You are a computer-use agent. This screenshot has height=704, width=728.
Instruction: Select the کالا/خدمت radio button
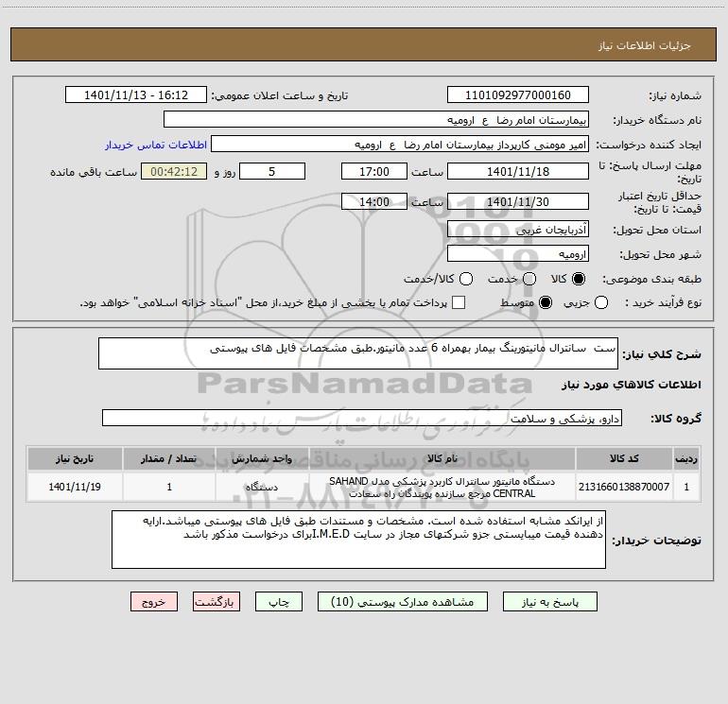coord(466,279)
